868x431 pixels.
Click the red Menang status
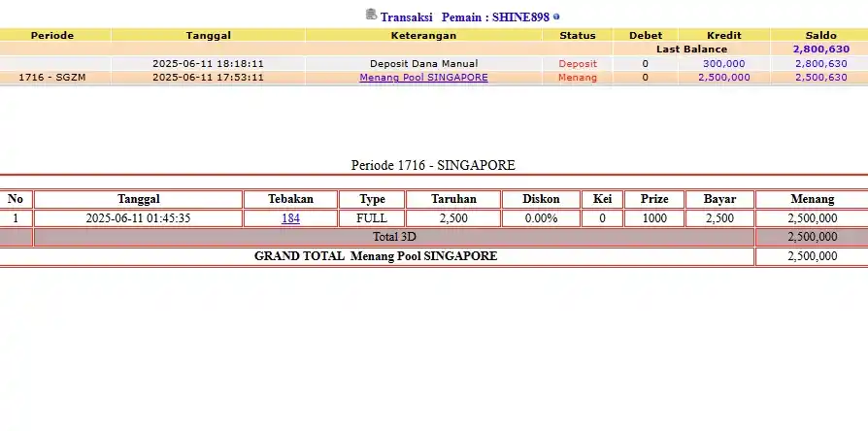coord(578,78)
